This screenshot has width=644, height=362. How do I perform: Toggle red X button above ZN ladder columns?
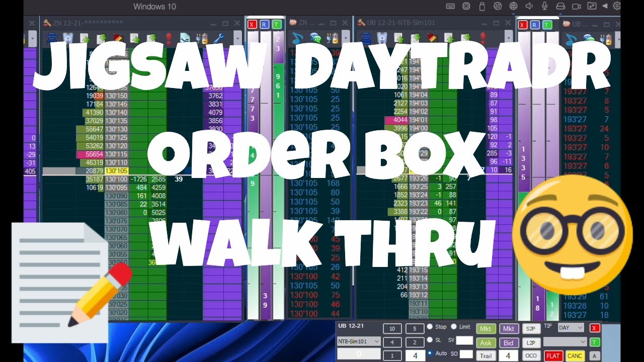pyautogui.click(x=252, y=25)
